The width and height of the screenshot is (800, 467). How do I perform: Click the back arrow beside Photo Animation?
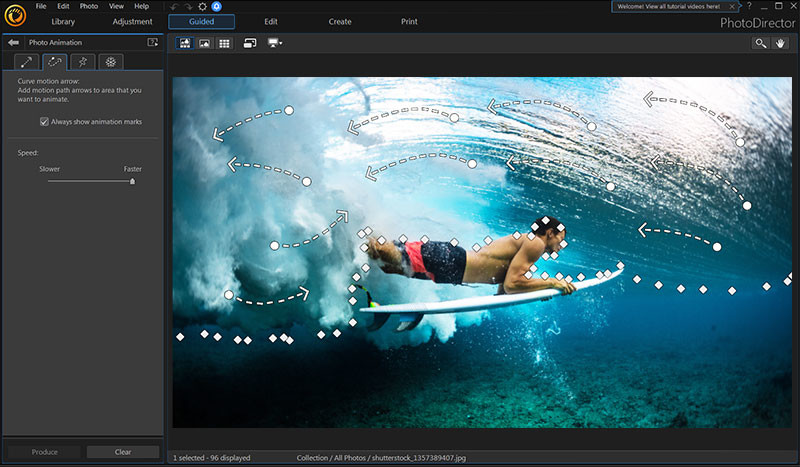coord(14,42)
